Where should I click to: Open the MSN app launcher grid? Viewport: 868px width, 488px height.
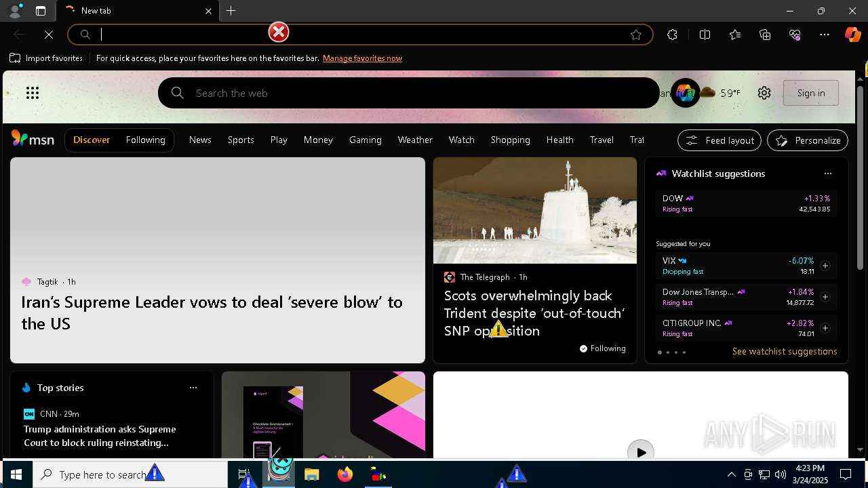[33, 93]
